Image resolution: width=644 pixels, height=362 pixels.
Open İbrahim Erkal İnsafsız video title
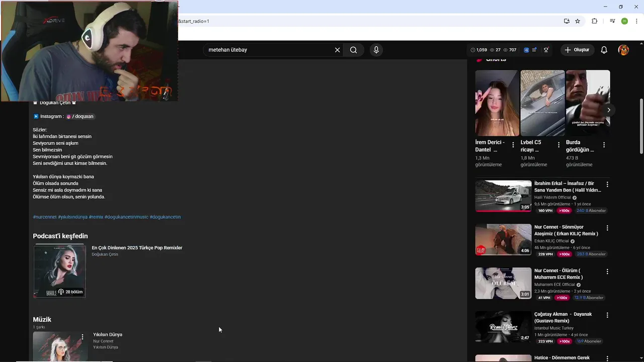tap(568, 187)
